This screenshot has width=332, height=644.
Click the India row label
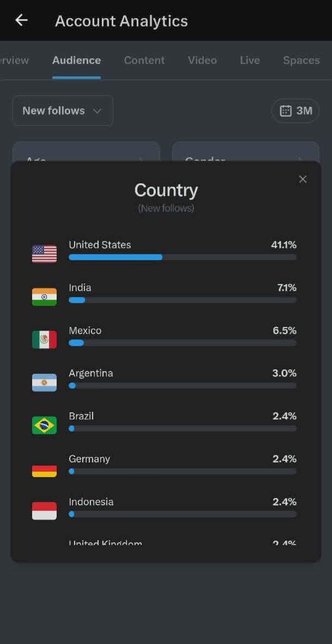(79, 288)
